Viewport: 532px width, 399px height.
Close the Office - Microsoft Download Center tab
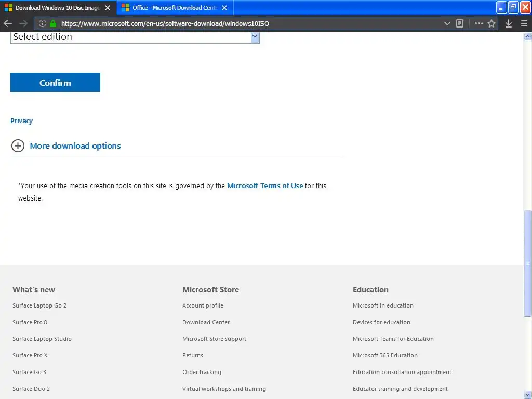(x=224, y=8)
